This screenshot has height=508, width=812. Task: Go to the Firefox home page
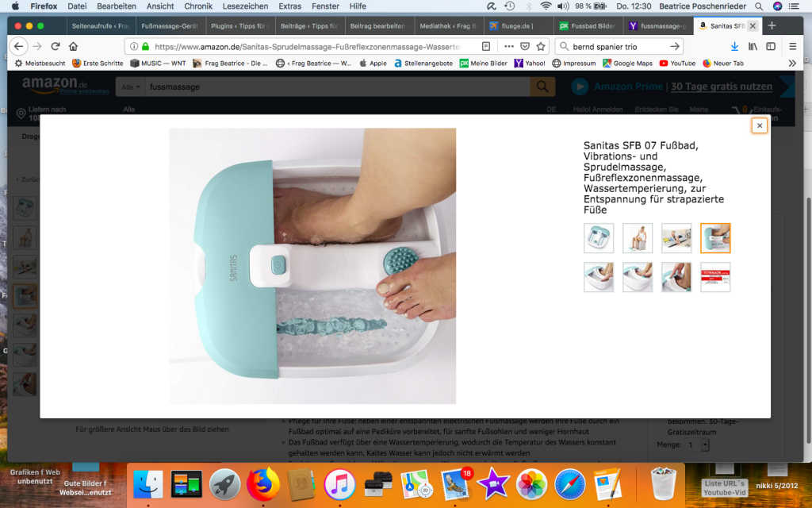(x=74, y=47)
